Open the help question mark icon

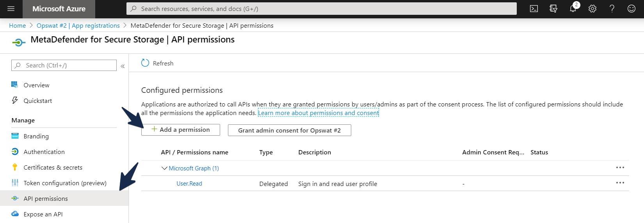[x=612, y=9]
